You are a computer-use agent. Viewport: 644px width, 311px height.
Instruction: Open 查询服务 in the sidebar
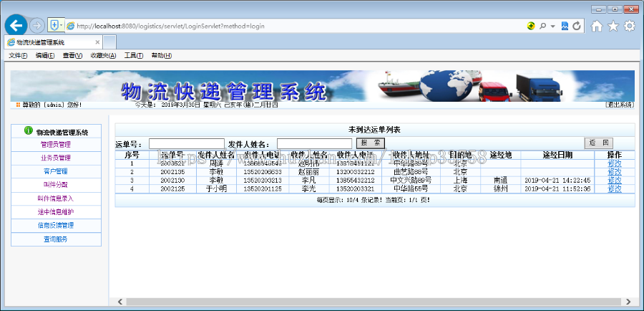56,239
